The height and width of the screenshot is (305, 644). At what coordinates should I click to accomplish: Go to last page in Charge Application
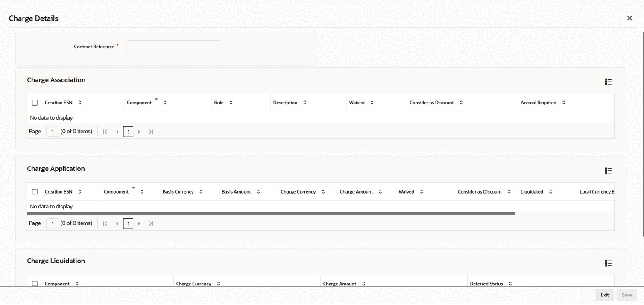tap(151, 223)
